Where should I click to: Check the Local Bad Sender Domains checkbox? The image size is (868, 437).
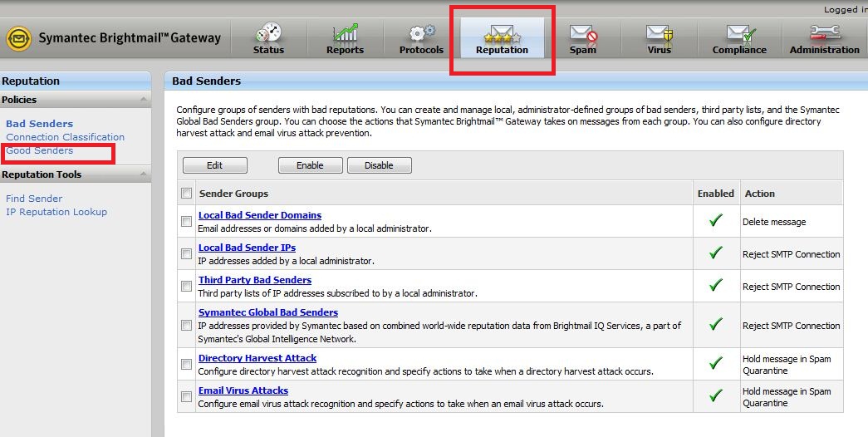(x=187, y=222)
